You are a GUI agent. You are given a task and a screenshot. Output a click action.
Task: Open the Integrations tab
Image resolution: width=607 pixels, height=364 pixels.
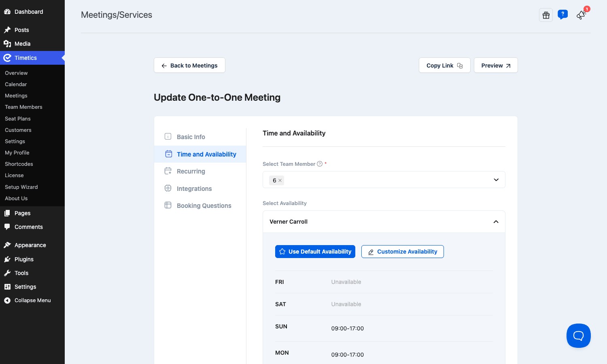200,188
